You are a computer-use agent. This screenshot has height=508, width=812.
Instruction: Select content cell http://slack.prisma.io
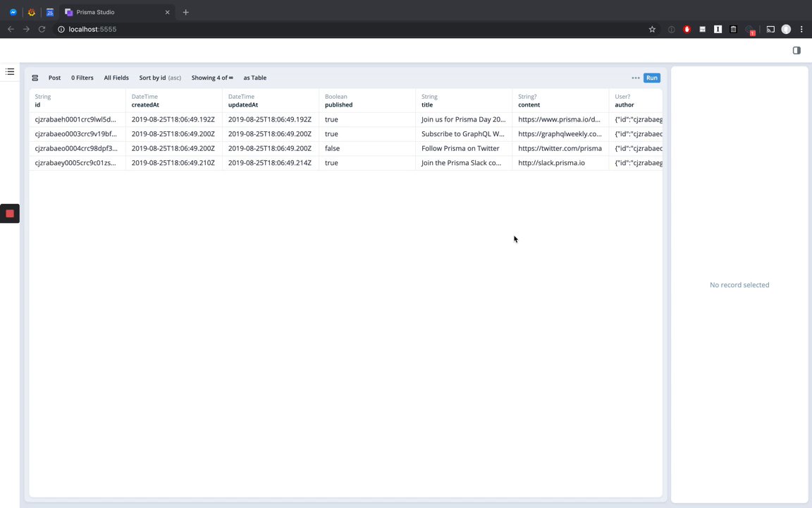coord(561,163)
